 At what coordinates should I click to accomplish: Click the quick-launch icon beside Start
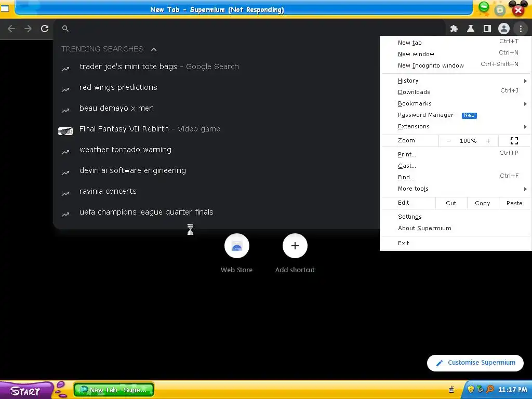pyautogui.click(x=61, y=389)
